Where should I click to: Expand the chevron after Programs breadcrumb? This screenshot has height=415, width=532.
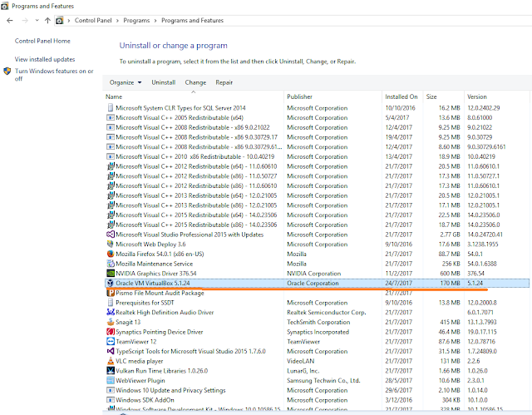click(x=155, y=21)
